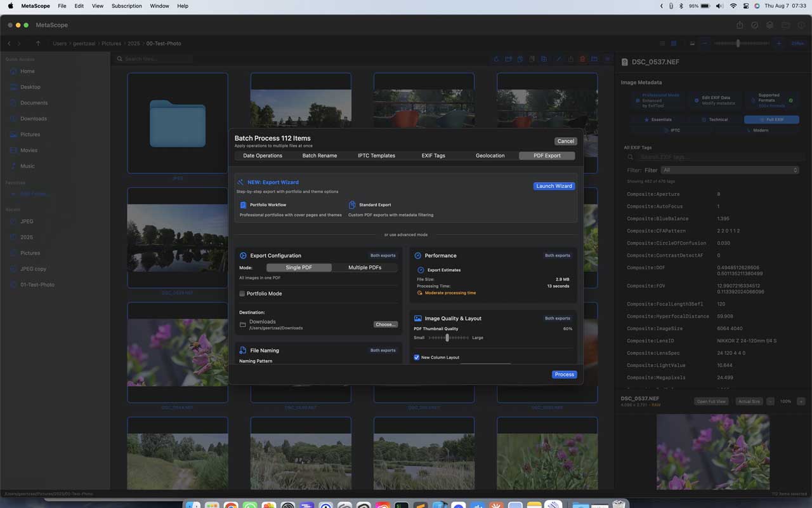Open Desktop in the sidebar

click(x=30, y=87)
